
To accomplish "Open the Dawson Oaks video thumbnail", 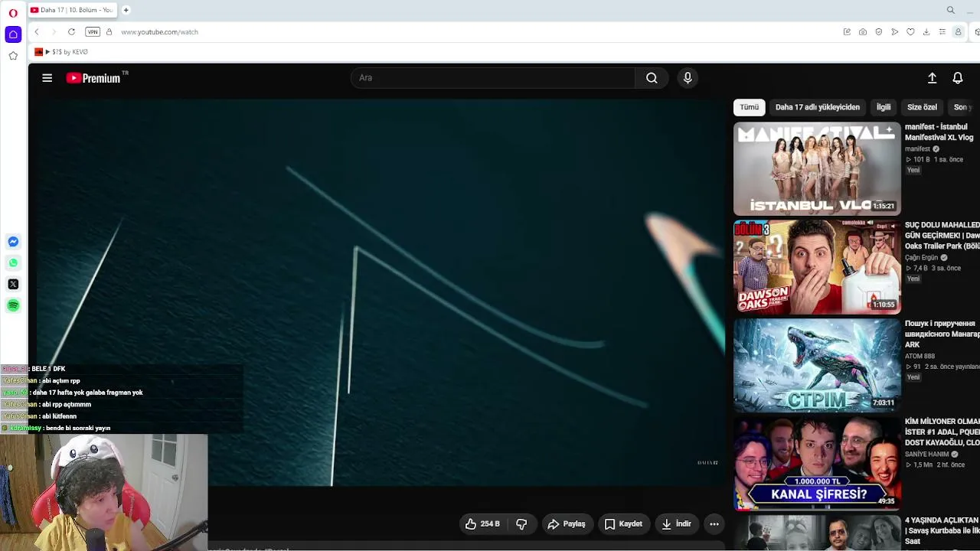I will tap(817, 268).
